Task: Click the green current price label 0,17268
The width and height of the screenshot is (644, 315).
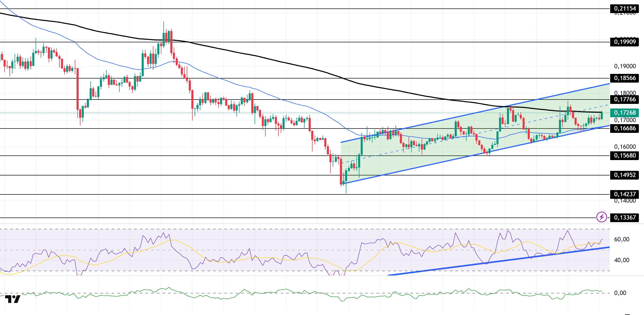Action: pyautogui.click(x=625, y=113)
